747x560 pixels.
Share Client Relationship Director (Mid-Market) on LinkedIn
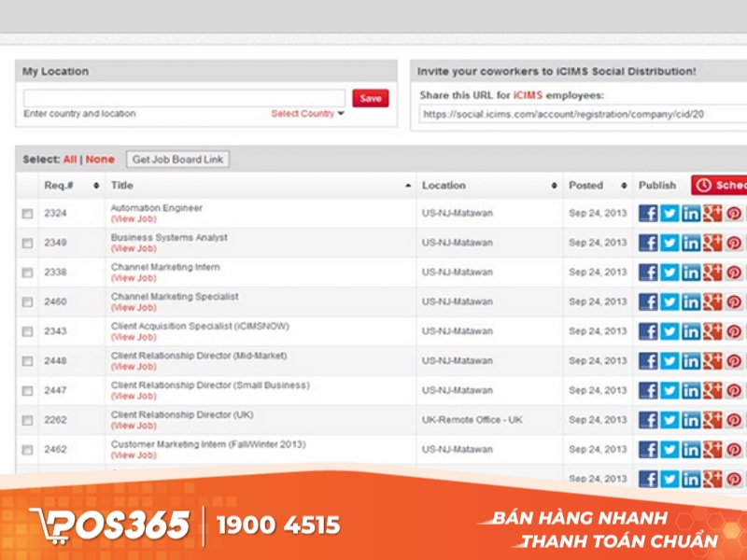point(691,361)
